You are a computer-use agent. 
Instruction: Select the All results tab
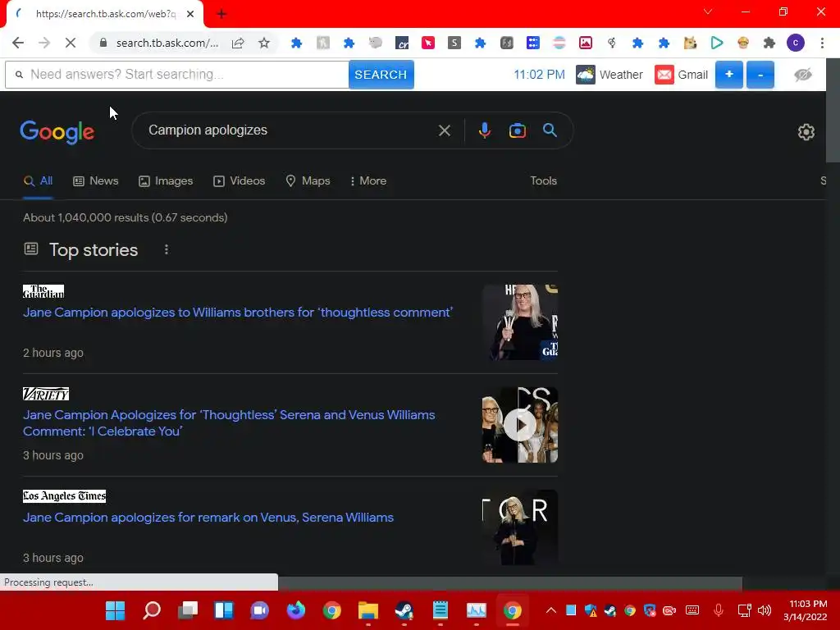coord(38,181)
